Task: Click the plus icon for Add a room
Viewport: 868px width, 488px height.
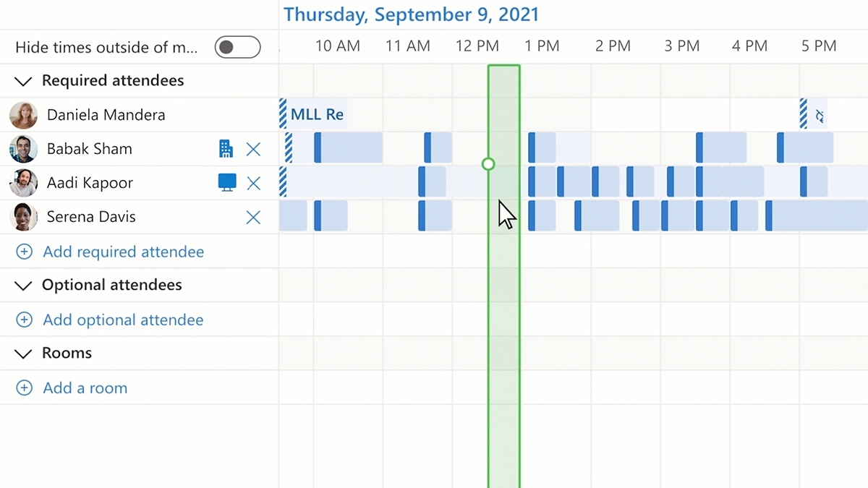Action: [25, 388]
